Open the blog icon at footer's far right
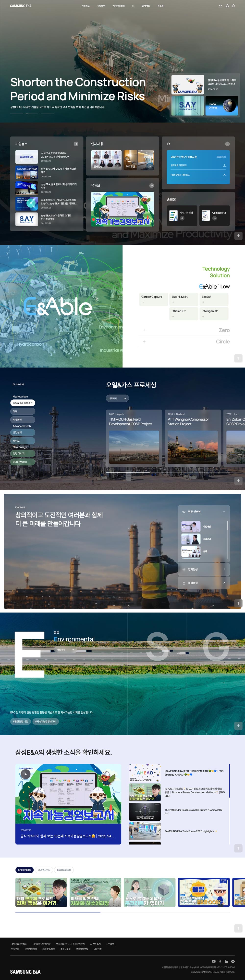245x980 pixels. (x=233, y=961)
